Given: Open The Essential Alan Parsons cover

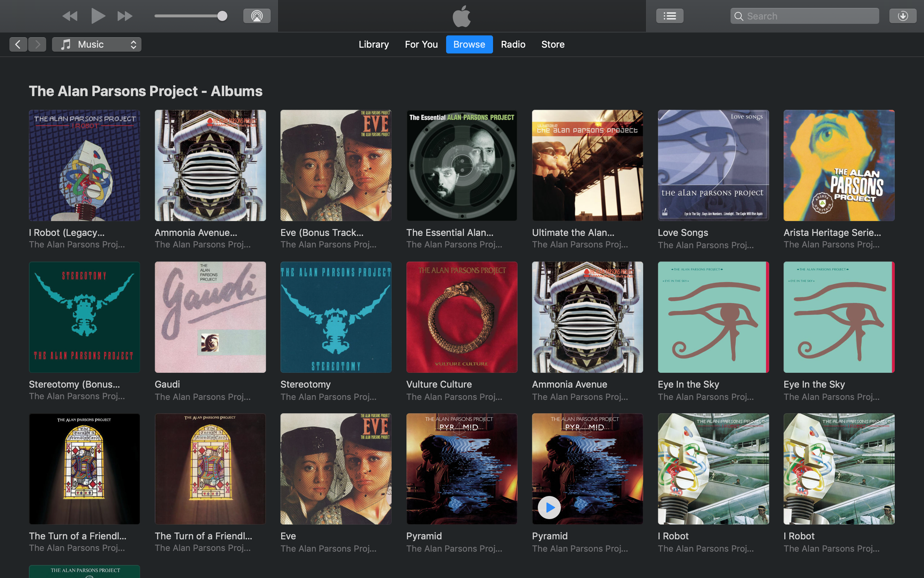Looking at the screenshot, I should tap(462, 165).
